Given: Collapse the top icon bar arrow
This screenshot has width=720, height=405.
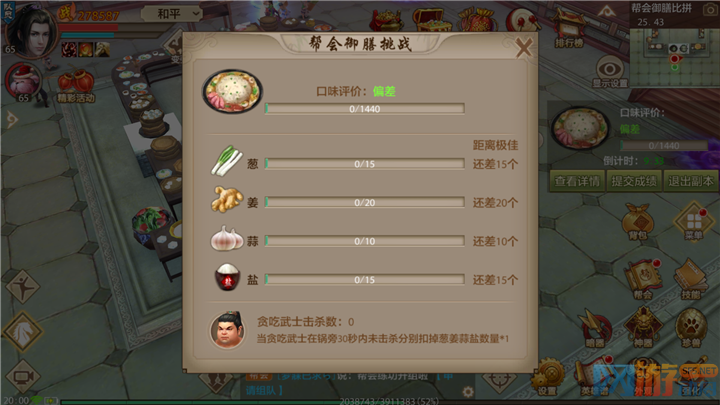Looking at the screenshot, I should (x=606, y=11).
